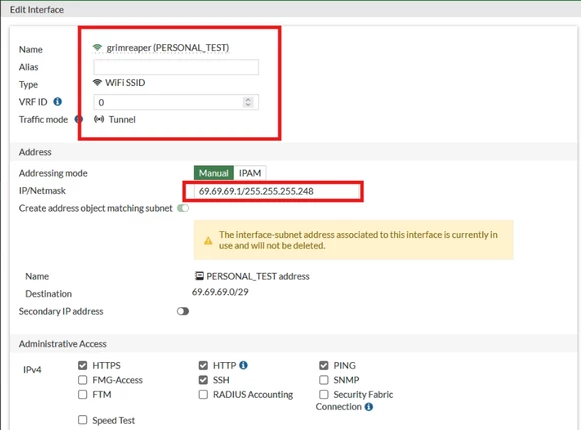Click the IP/Netmask input field
The image size is (581, 430).
(277, 191)
